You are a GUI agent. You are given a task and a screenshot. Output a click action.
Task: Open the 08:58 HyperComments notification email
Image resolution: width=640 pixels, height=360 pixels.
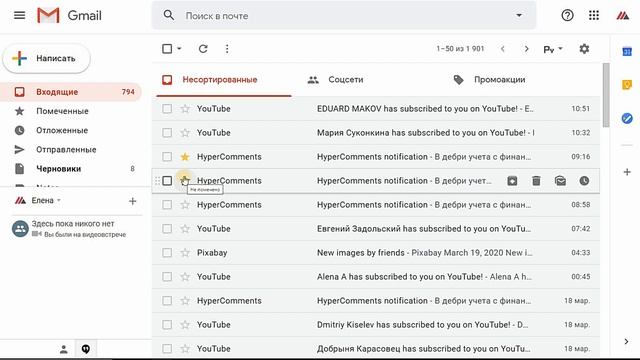coord(376,204)
